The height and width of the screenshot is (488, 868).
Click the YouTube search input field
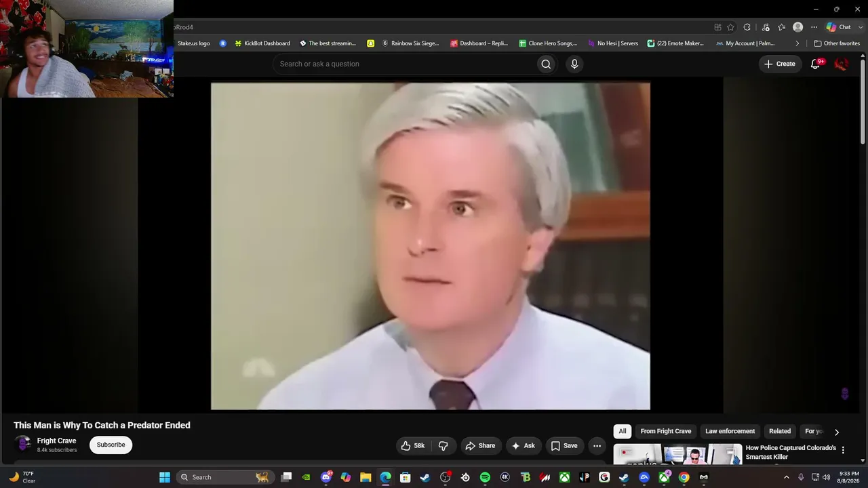tap(405, 64)
